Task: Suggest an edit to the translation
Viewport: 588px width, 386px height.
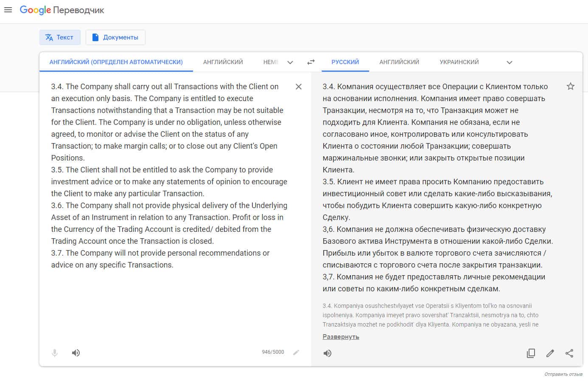Action: (x=550, y=353)
